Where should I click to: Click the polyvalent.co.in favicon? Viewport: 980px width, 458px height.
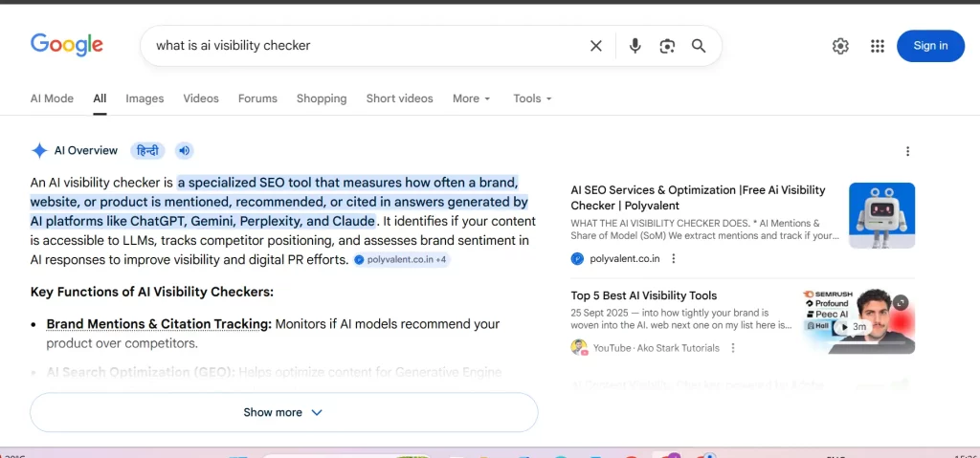coord(577,259)
